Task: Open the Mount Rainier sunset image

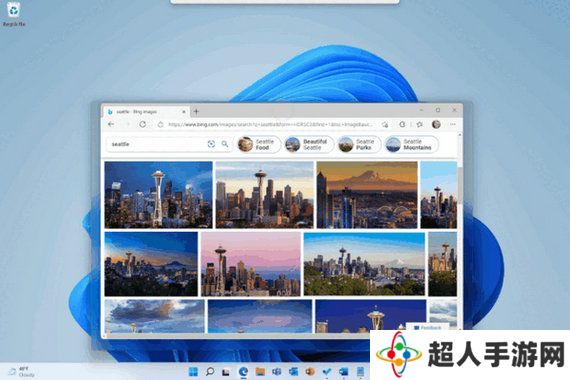Action: coord(367,195)
